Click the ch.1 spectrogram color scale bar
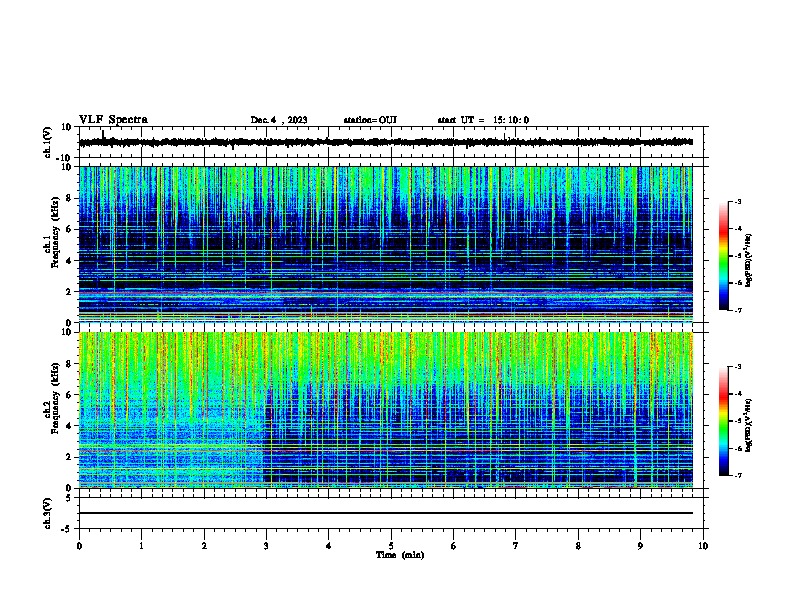 point(724,256)
